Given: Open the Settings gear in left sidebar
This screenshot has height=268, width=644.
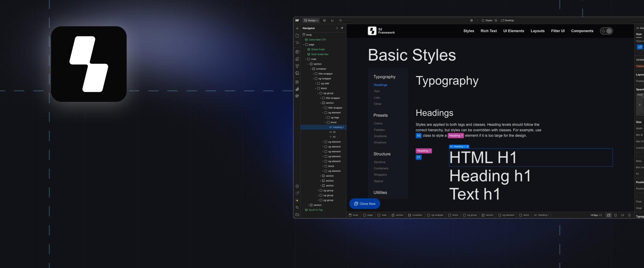Looking at the screenshot, I should click(297, 186).
